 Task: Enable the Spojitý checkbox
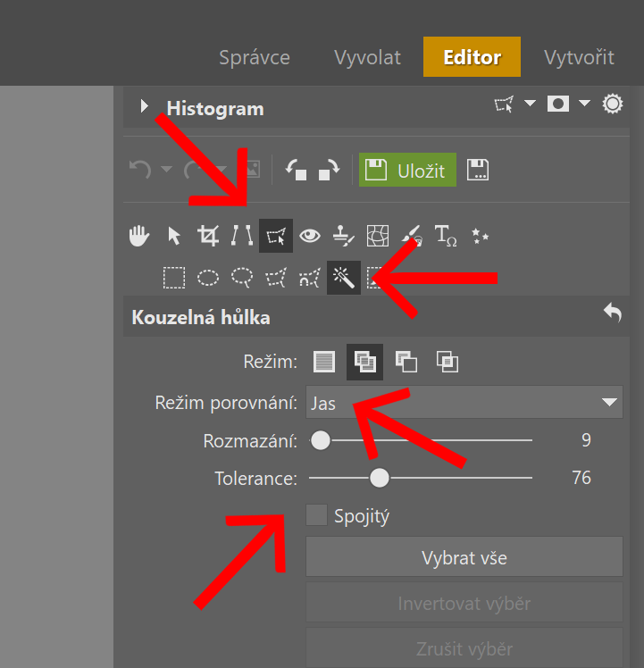tap(317, 514)
